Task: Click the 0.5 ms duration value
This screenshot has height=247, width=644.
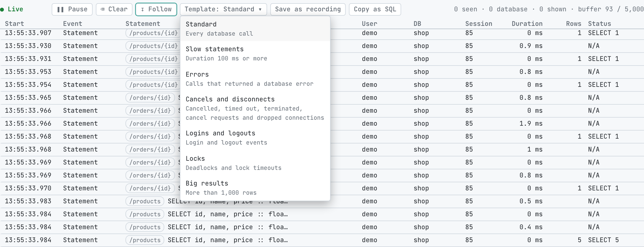Action: (x=531, y=201)
